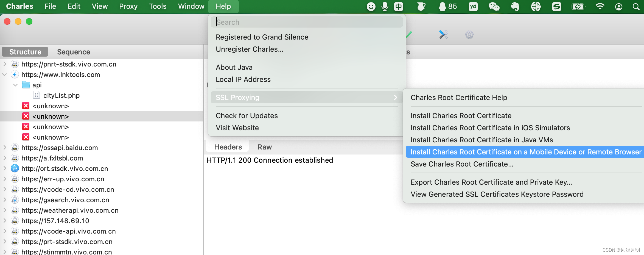Switch to the Raw tab
Screen dimensions: 644x255
pos(265,147)
